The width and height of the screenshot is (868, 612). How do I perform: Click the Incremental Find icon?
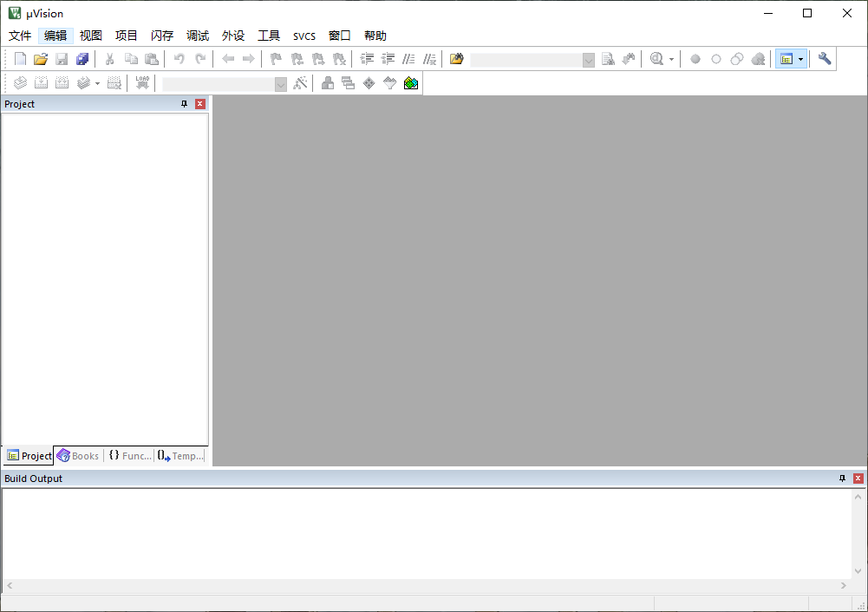click(x=629, y=59)
